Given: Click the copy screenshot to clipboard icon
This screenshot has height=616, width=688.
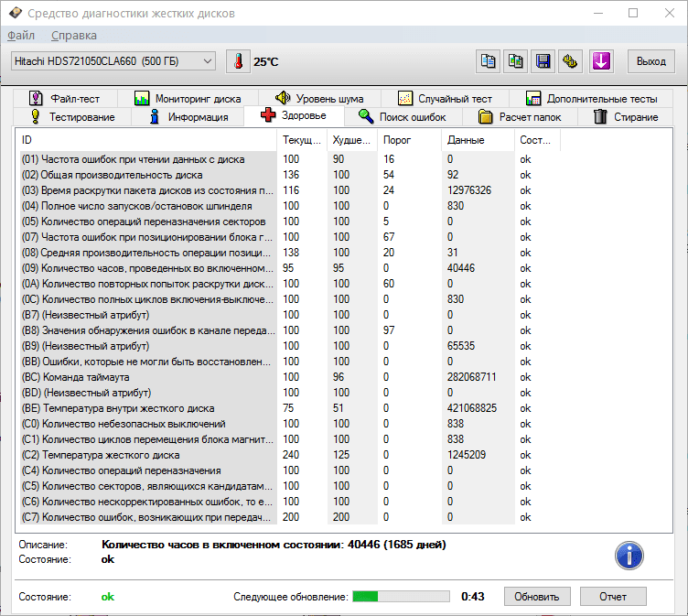Looking at the screenshot, I should [517, 61].
